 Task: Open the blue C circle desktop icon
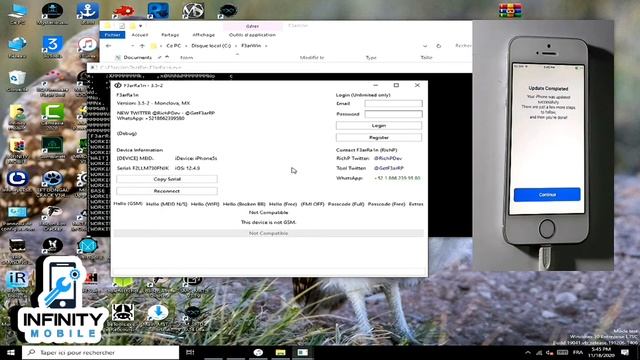coord(17,180)
